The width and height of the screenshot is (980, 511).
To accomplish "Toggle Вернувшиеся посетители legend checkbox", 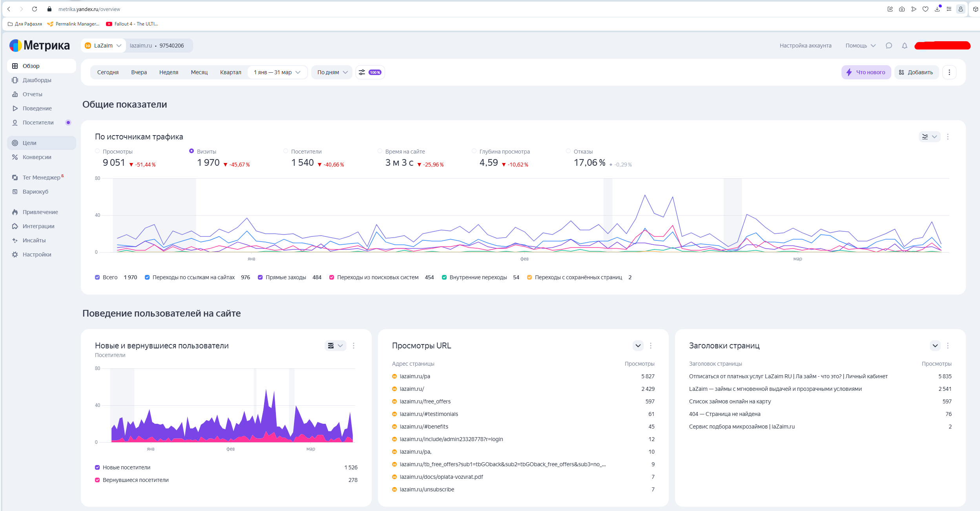I will (x=97, y=480).
